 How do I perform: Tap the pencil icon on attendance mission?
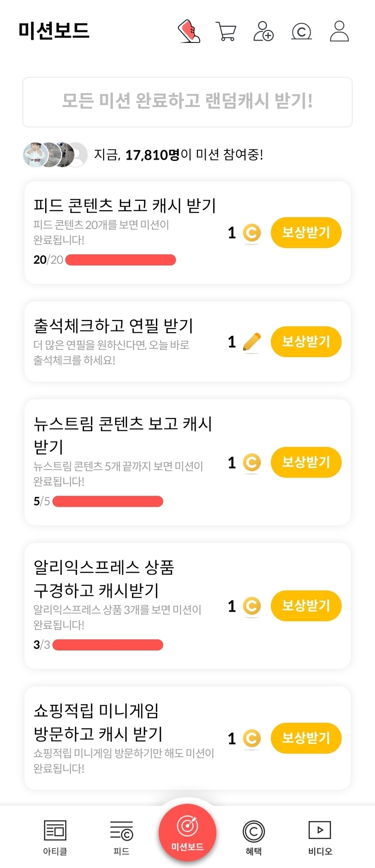[252, 342]
